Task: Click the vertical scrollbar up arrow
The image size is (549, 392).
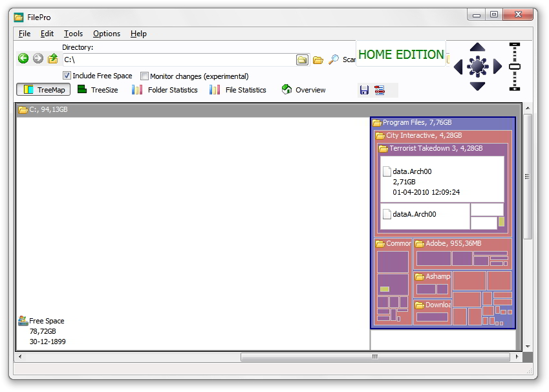Action: click(528, 108)
